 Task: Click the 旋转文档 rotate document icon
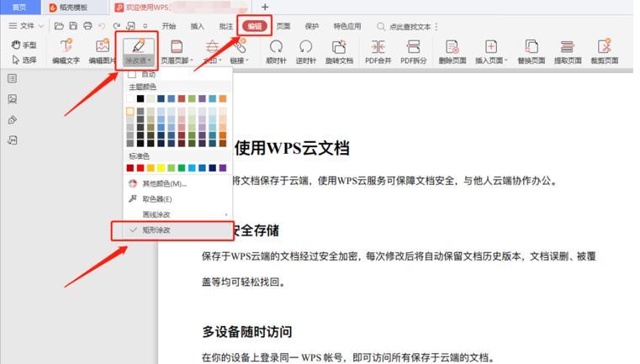coord(339,46)
